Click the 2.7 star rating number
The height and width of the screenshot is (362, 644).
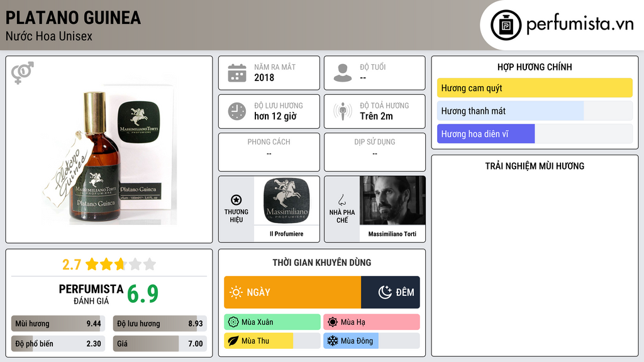pos(72,265)
